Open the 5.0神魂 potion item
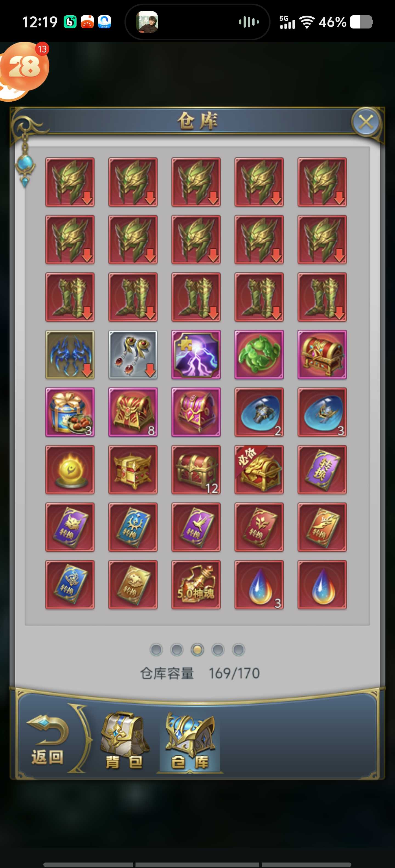 point(196,585)
